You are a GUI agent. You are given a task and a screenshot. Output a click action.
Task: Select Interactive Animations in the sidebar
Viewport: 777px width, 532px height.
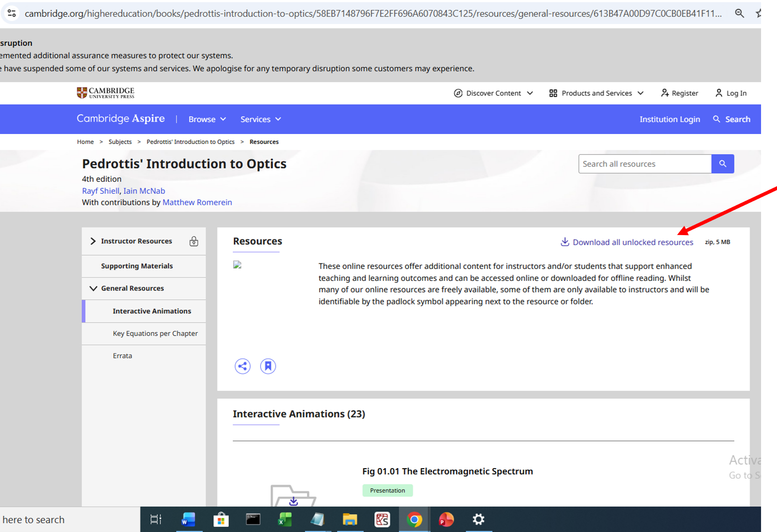pyautogui.click(x=152, y=311)
